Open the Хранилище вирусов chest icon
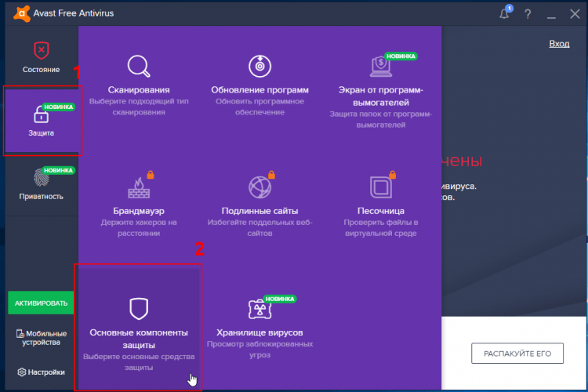 pyautogui.click(x=260, y=309)
